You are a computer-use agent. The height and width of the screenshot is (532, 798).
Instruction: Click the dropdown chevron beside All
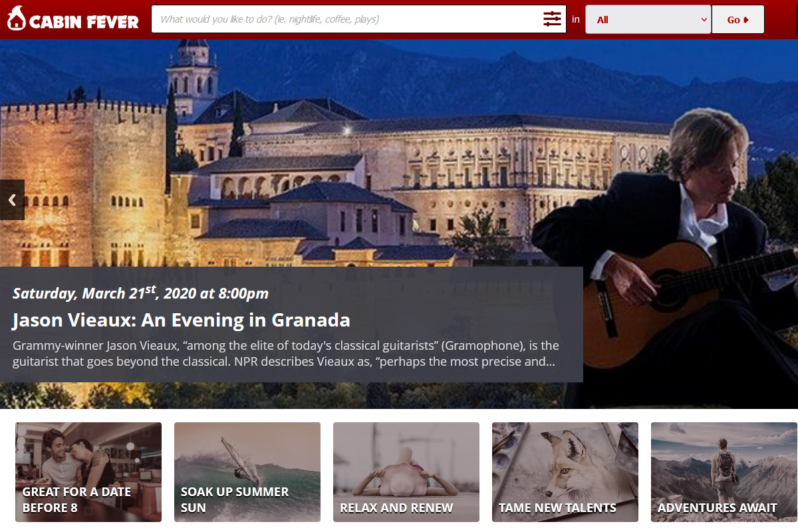[x=704, y=20]
